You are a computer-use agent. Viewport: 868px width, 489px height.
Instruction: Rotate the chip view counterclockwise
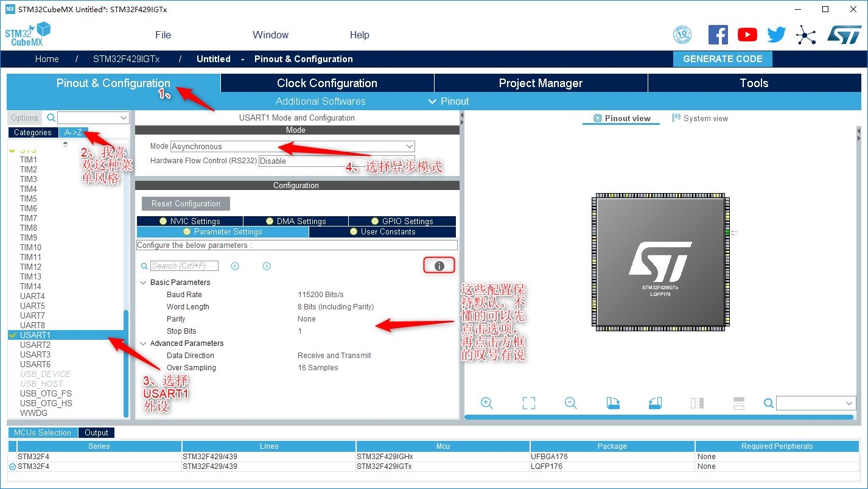coord(654,403)
